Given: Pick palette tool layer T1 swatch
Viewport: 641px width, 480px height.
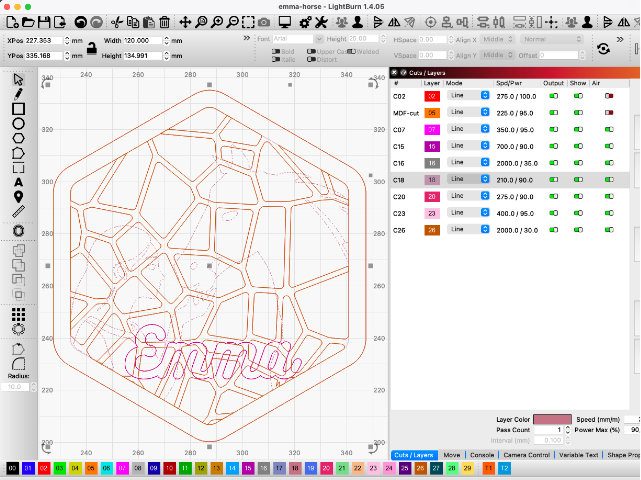Looking at the screenshot, I should pyautogui.click(x=489, y=468).
